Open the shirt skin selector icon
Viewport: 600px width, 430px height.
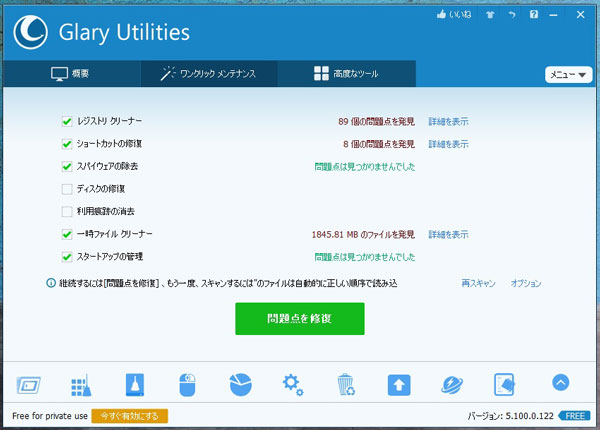point(490,15)
